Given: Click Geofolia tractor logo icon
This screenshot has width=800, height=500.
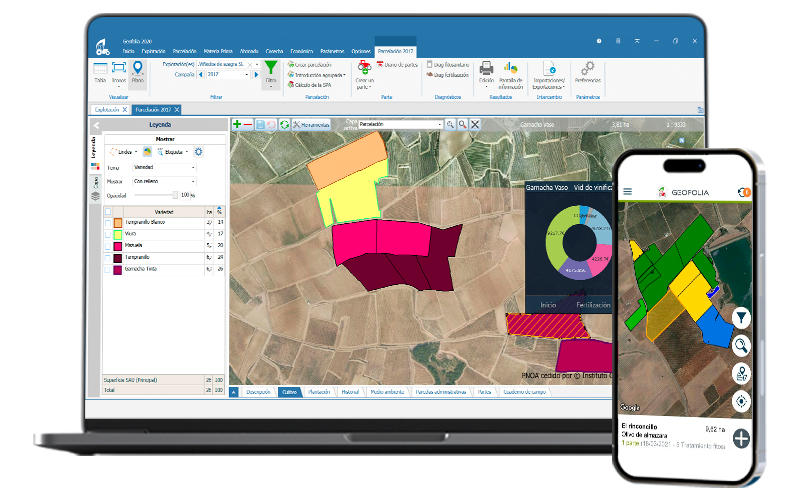Looking at the screenshot, I should tap(103, 47).
